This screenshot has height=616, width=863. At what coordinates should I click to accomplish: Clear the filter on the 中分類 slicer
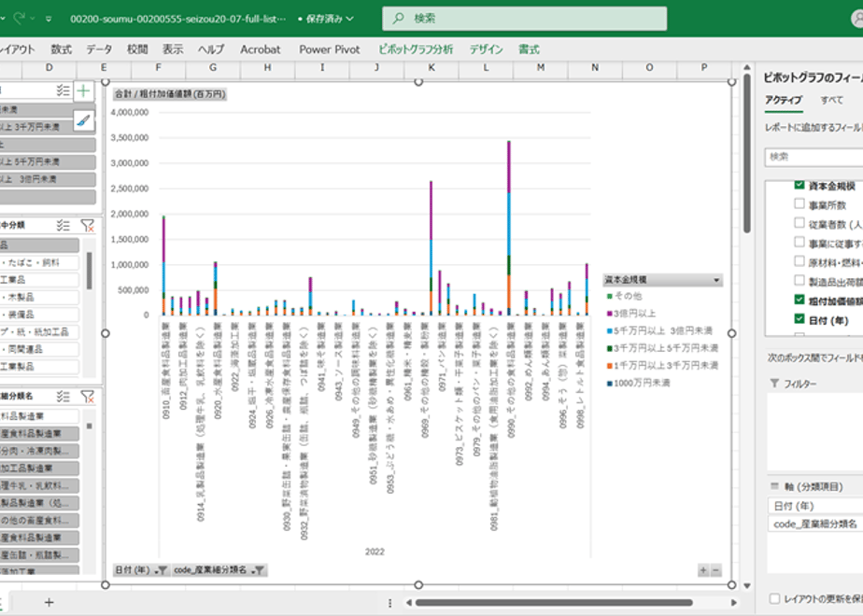[87, 225]
